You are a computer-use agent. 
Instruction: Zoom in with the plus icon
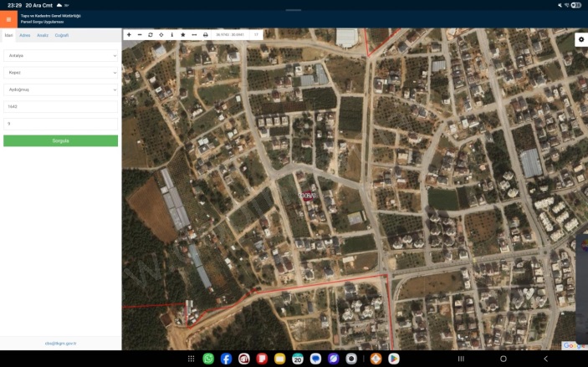coord(129,35)
